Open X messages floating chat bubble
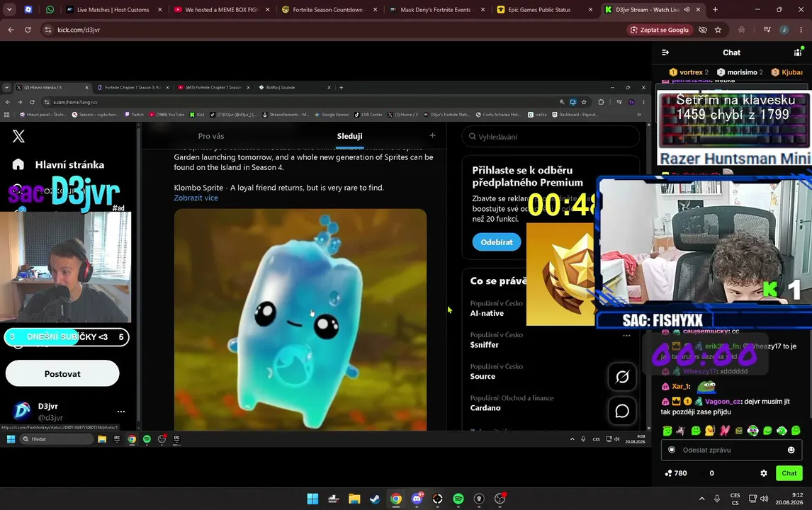The width and height of the screenshot is (812, 510). tap(622, 411)
